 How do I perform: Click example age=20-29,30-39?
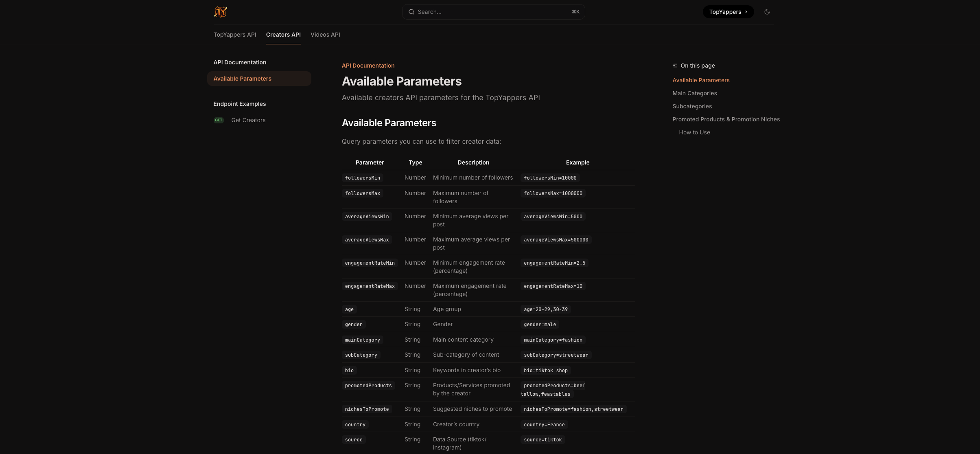(x=546, y=309)
